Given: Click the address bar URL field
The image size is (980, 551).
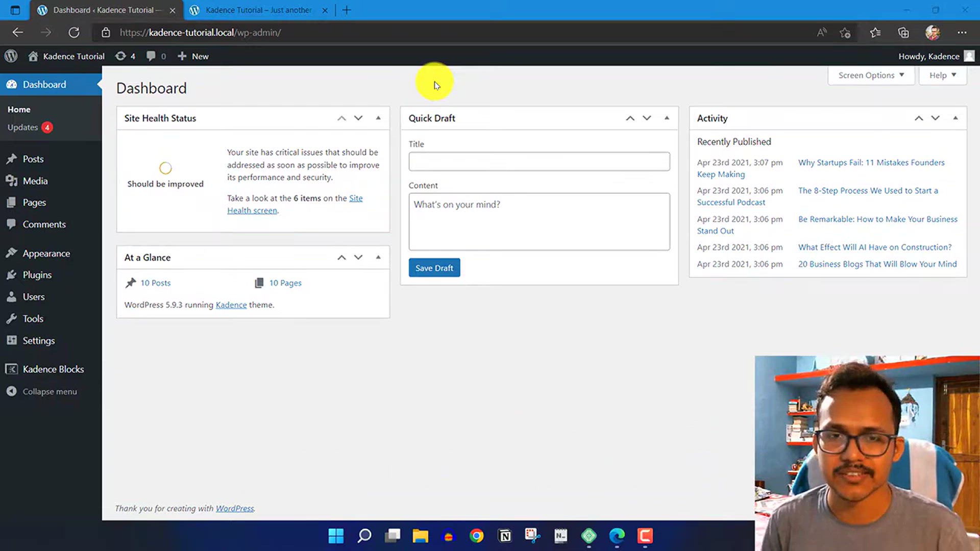Looking at the screenshot, I should click(x=449, y=33).
